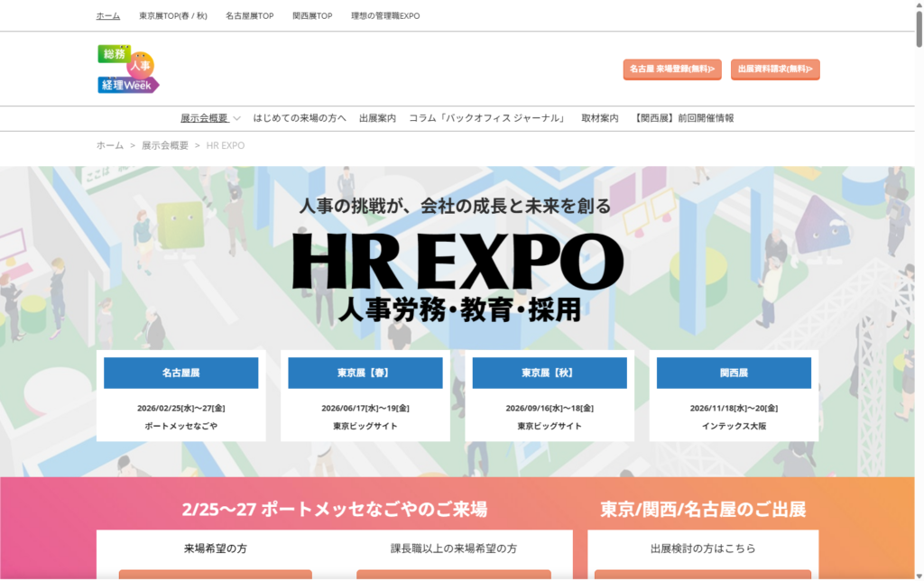Open はじめての来場の方へ menu item
The height and width of the screenshot is (581, 924).
click(x=300, y=118)
